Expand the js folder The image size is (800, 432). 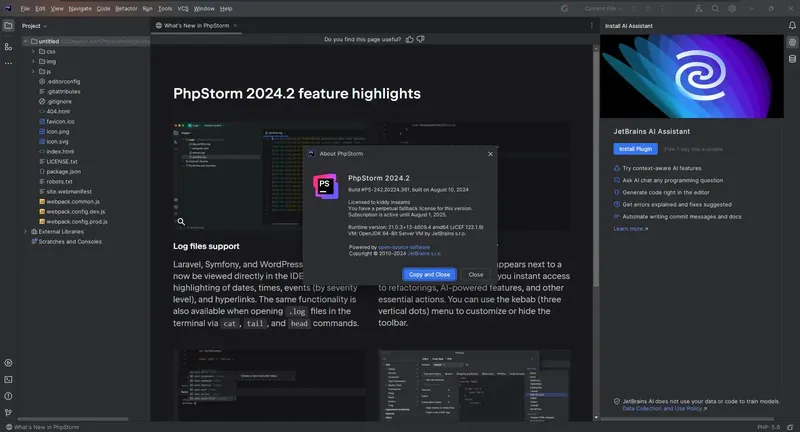pos(34,71)
